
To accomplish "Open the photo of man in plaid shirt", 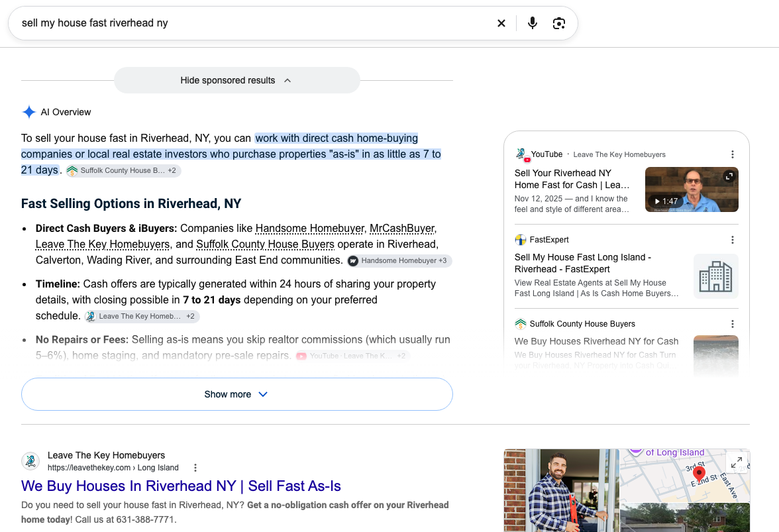I will point(562,490).
